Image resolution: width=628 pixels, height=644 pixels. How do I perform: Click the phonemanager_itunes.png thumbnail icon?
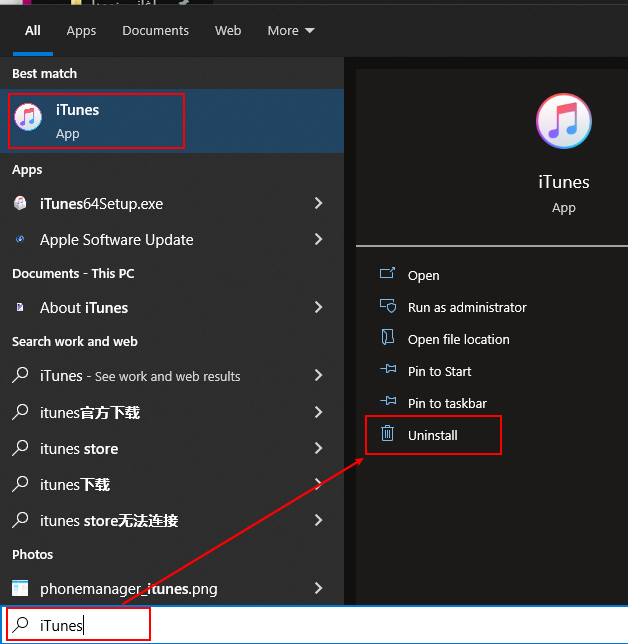20,588
